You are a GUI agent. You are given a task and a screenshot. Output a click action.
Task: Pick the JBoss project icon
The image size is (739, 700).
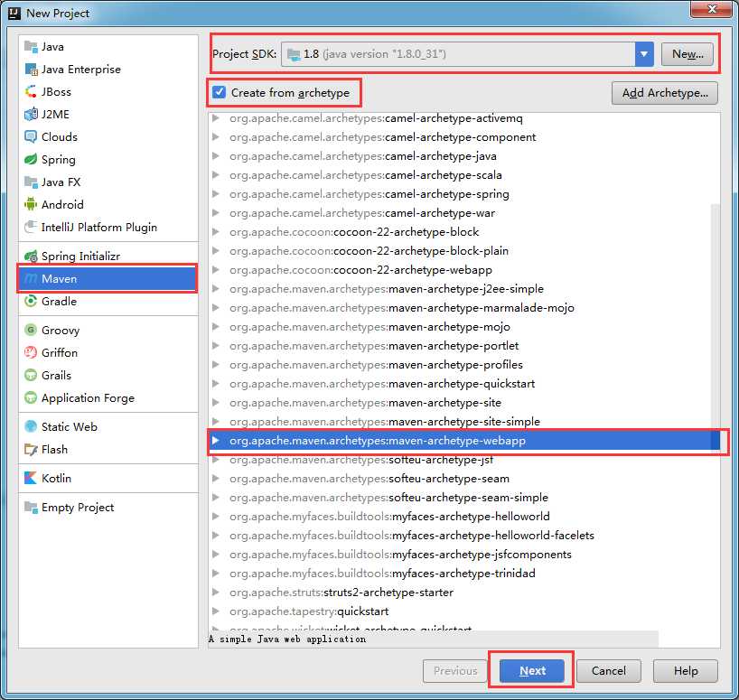pos(31,92)
